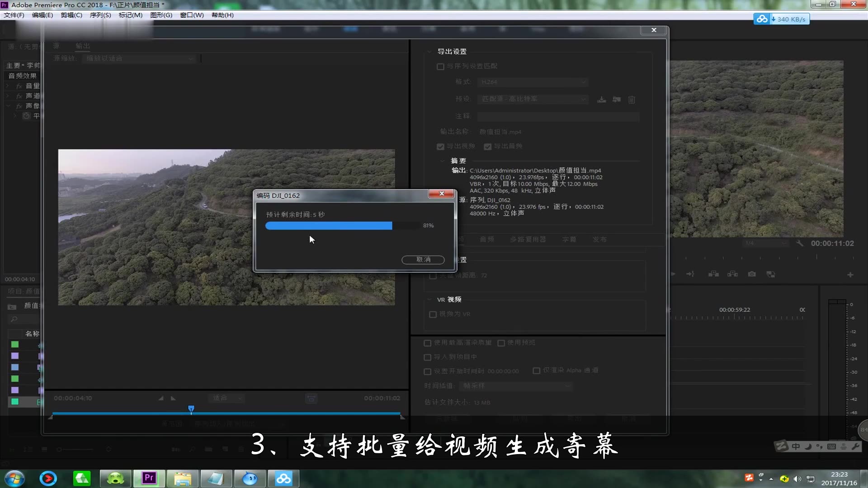Click the 取消 button in encoding dialog
Screen dimensions: 868x488
423,259
